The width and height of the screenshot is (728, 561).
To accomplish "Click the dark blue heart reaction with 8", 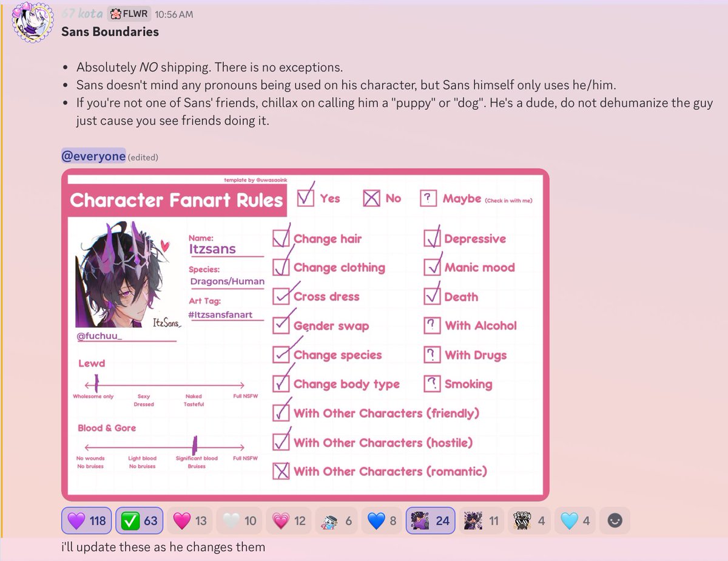I will pos(381,520).
